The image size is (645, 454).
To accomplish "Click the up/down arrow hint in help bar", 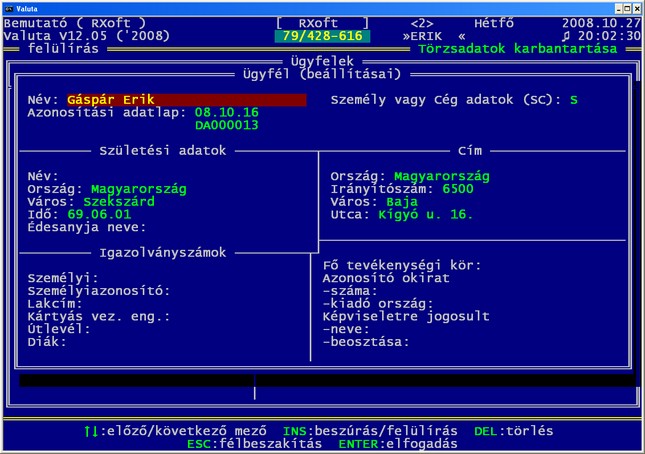I will tap(93, 430).
